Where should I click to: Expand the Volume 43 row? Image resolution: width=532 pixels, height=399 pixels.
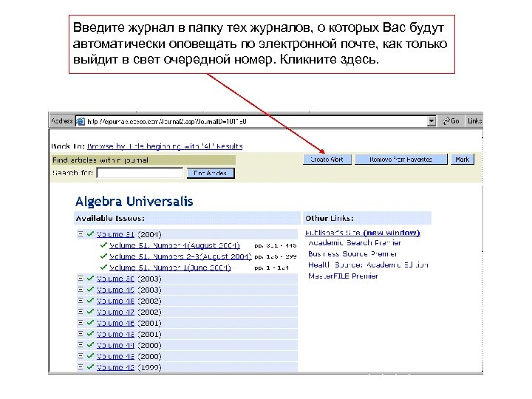[x=81, y=356]
